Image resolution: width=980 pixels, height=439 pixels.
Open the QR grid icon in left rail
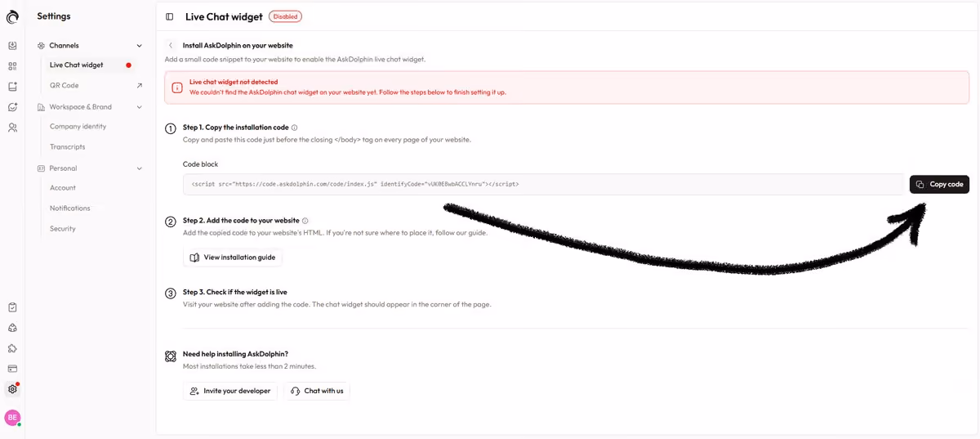[12, 66]
